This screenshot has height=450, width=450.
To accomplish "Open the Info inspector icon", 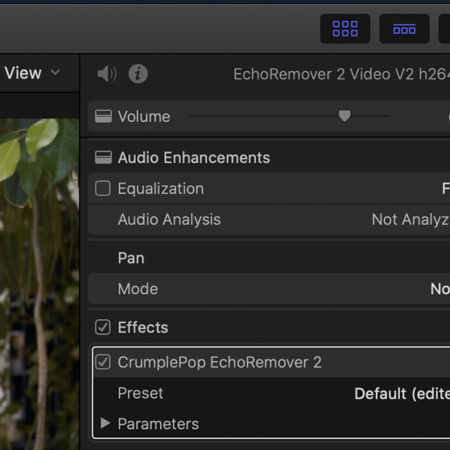I will (x=138, y=74).
